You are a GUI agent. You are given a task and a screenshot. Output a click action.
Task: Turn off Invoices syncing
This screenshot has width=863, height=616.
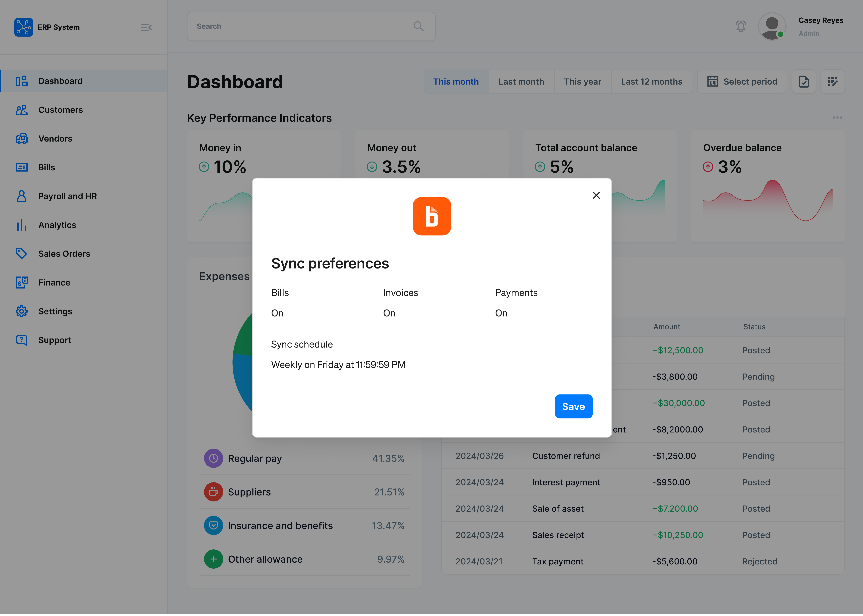click(x=389, y=313)
